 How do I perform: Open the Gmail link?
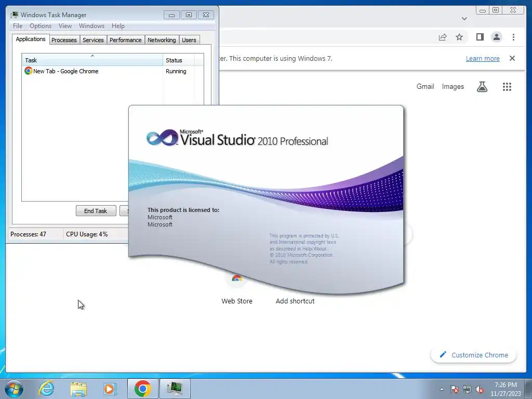coord(425,87)
